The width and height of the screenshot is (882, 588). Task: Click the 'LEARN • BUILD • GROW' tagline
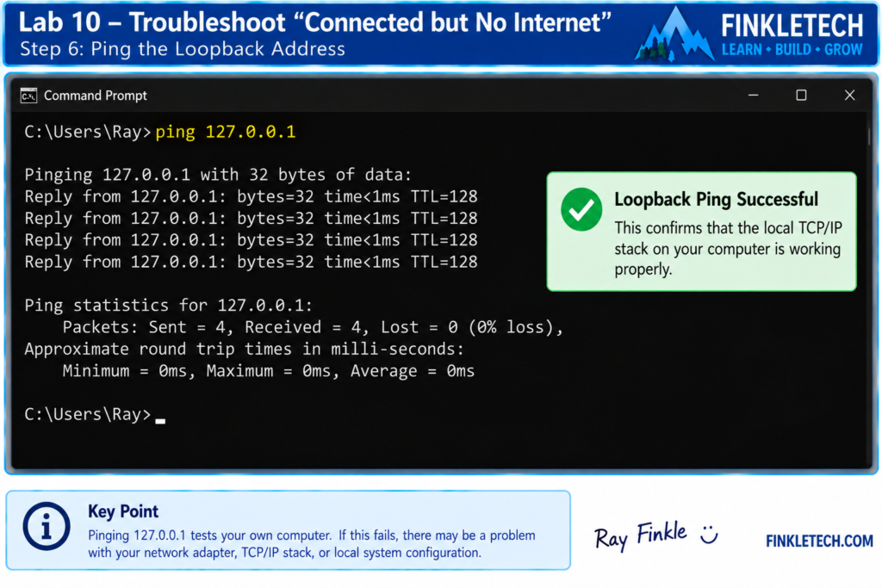tap(792, 50)
